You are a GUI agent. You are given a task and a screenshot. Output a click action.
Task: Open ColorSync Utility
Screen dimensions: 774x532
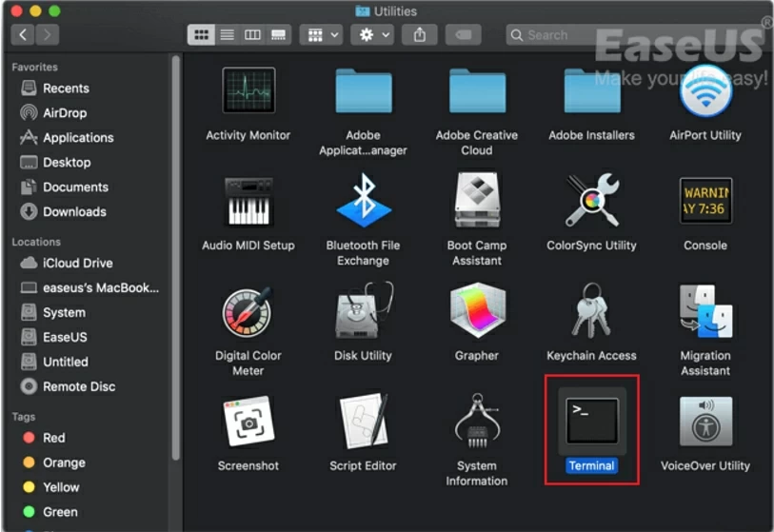click(591, 202)
